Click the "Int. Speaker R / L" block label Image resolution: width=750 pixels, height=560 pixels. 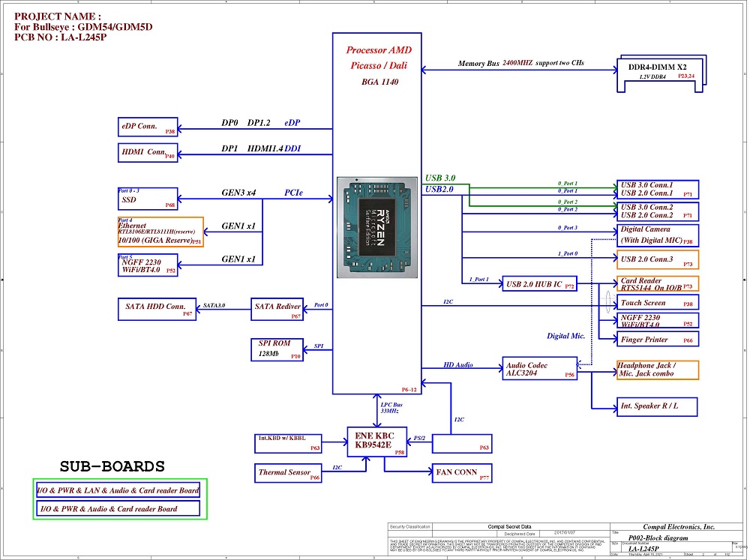[649, 406]
